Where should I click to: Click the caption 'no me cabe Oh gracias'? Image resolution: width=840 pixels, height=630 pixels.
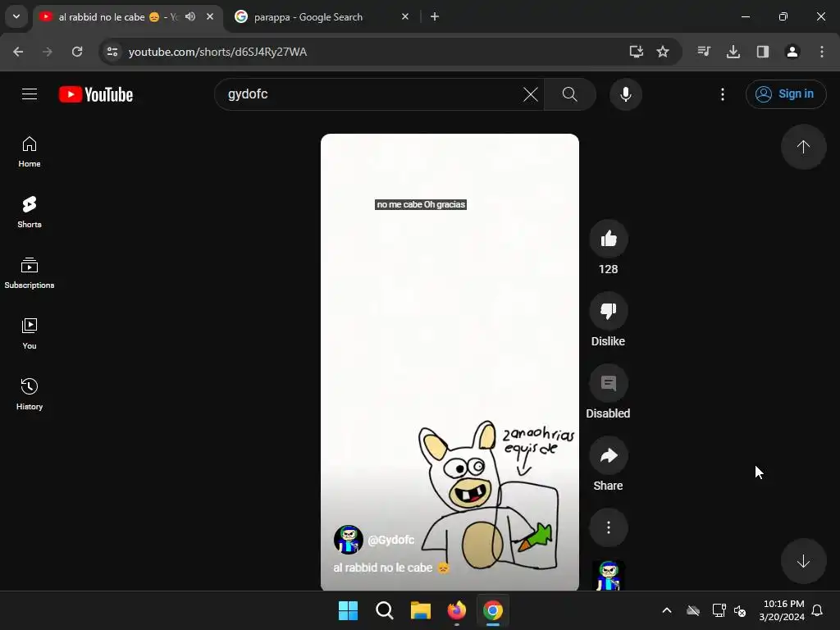pos(421,204)
